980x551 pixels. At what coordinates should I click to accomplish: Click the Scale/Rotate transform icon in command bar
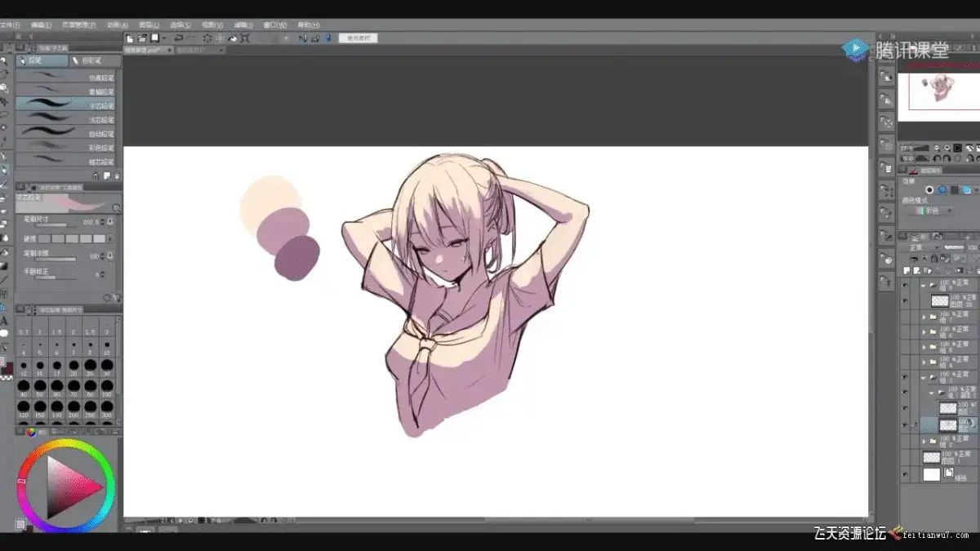tap(244, 38)
